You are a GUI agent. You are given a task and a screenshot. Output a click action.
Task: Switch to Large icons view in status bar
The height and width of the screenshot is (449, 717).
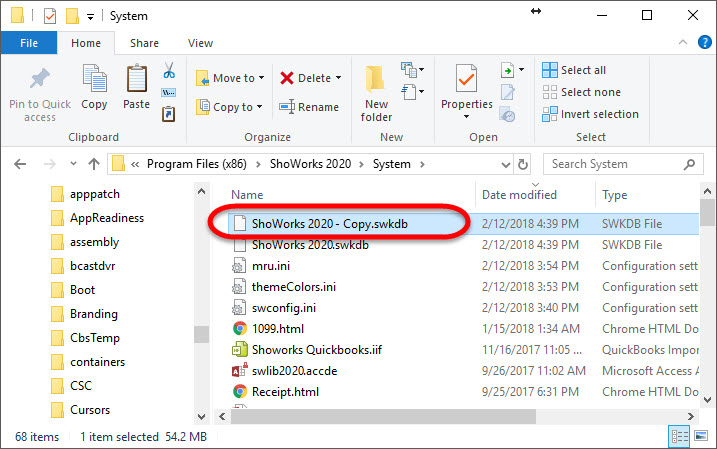(x=701, y=436)
